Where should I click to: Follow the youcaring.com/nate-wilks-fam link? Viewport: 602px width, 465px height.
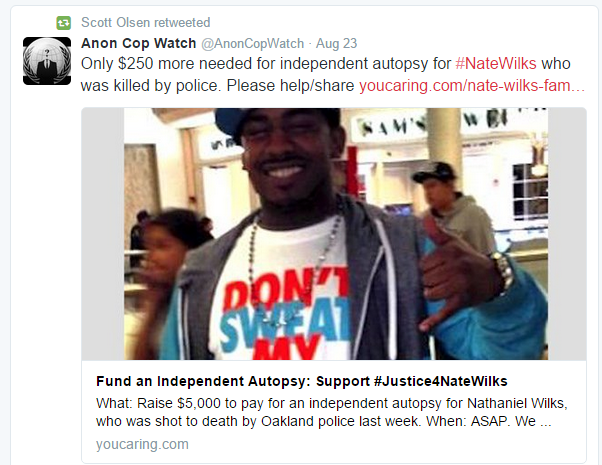(472, 86)
